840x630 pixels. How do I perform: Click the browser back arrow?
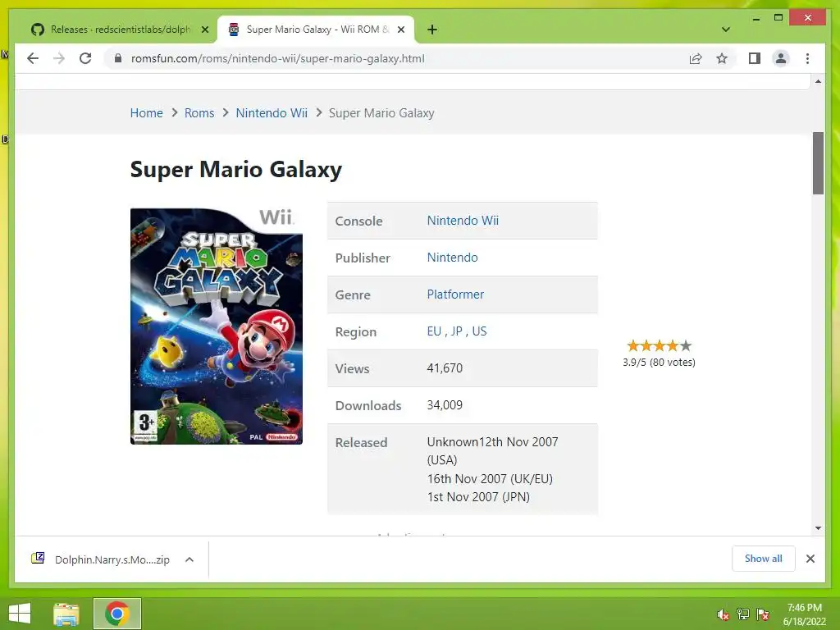[33, 58]
